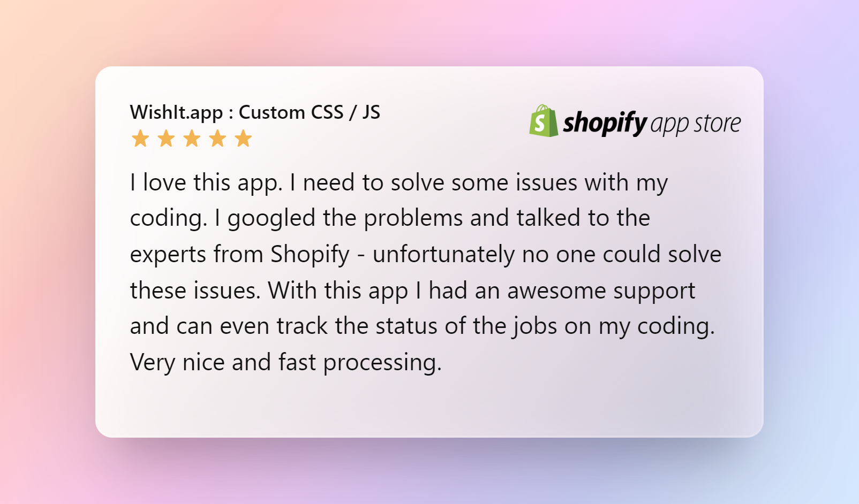Click the phrase "talked to the" in the review

[x=583, y=218]
